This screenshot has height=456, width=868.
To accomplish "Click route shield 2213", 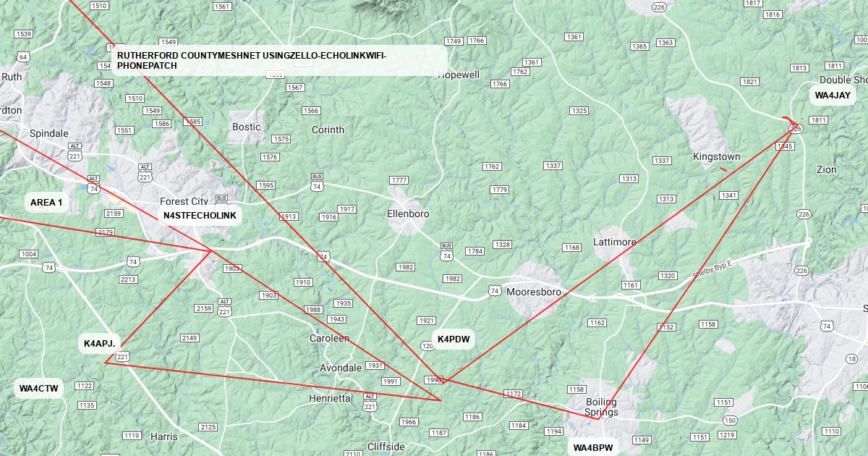I will (x=128, y=279).
